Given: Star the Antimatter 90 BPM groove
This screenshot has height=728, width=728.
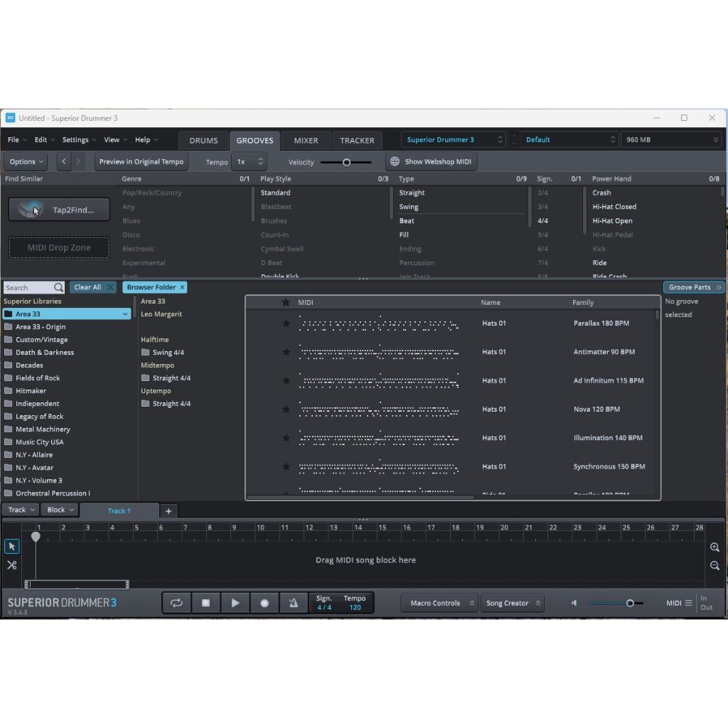Looking at the screenshot, I should pos(286,352).
